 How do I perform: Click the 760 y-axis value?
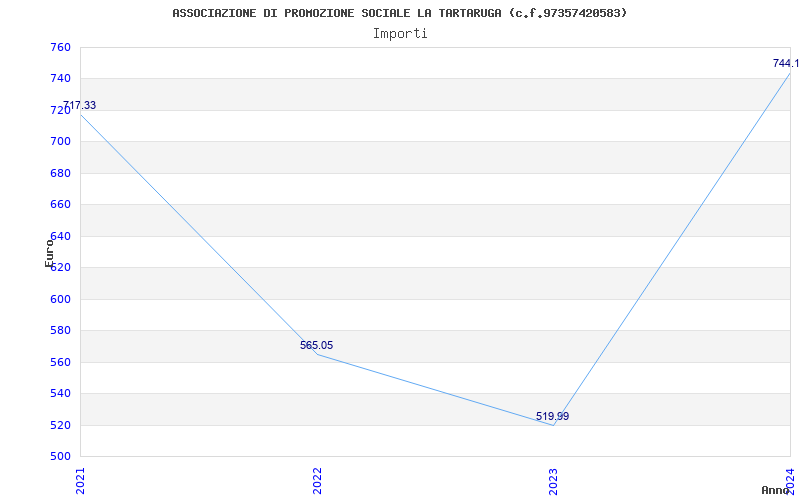60,47
